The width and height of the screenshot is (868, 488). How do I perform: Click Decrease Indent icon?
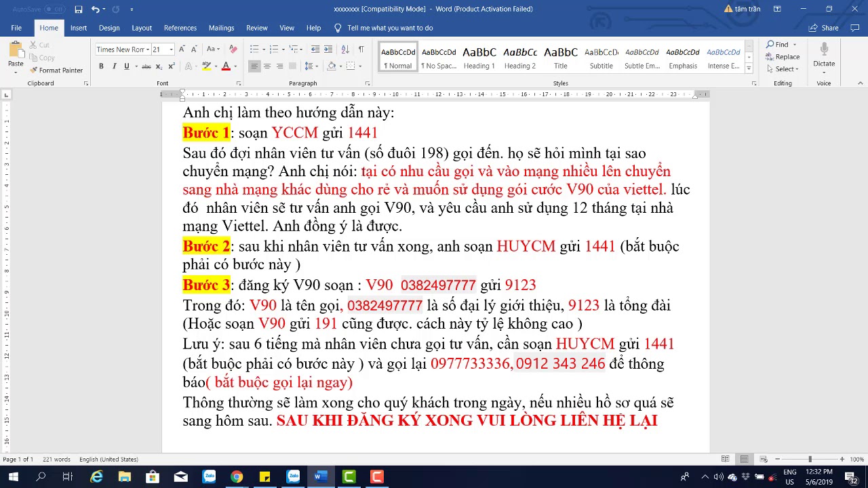coord(315,49)
